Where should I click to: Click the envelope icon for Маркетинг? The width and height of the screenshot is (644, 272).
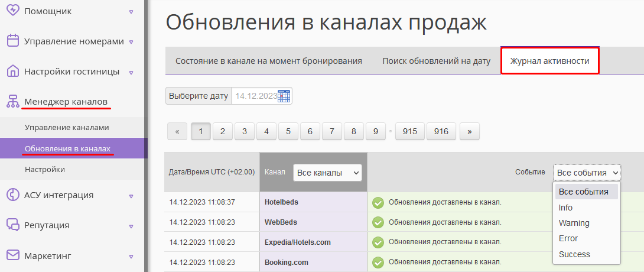13,255
